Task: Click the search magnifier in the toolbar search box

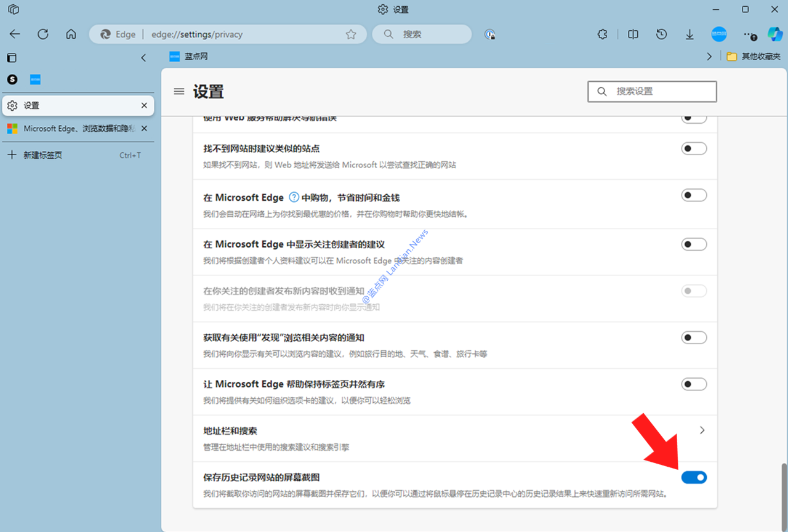Action: coord(388,34)
